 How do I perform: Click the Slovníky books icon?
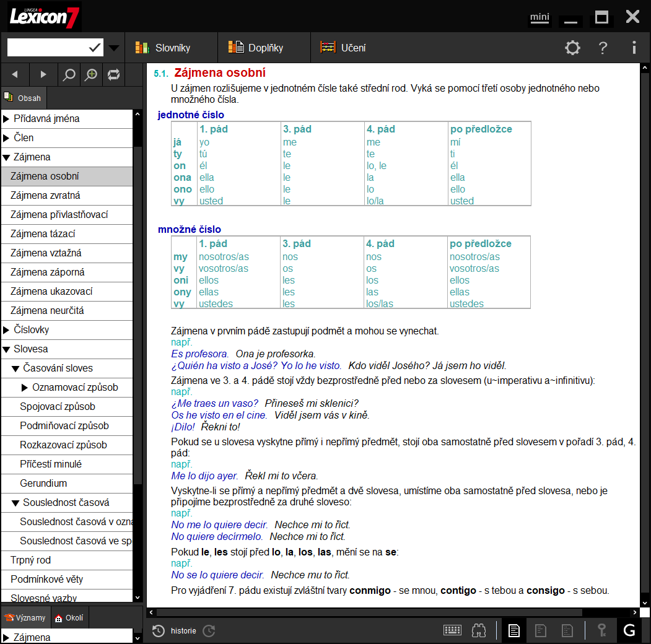[142, 48]
